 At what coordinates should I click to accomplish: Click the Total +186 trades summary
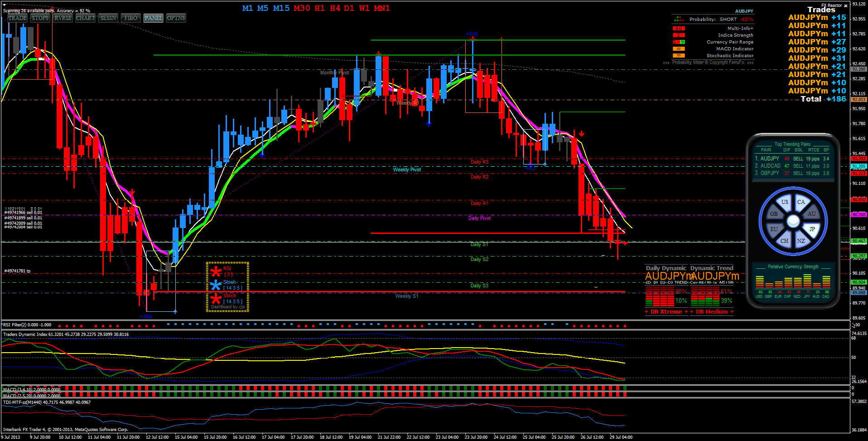coord(823,99)
